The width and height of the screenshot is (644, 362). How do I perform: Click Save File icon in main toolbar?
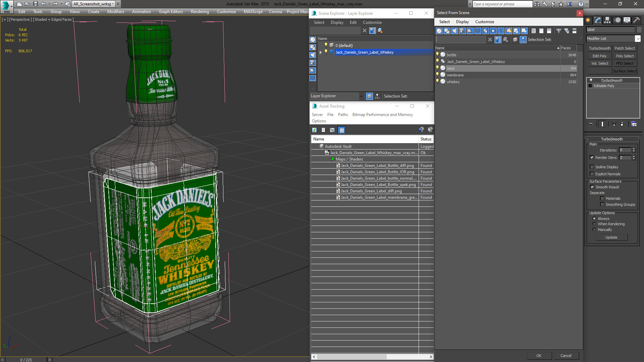(x=35, y=4)
